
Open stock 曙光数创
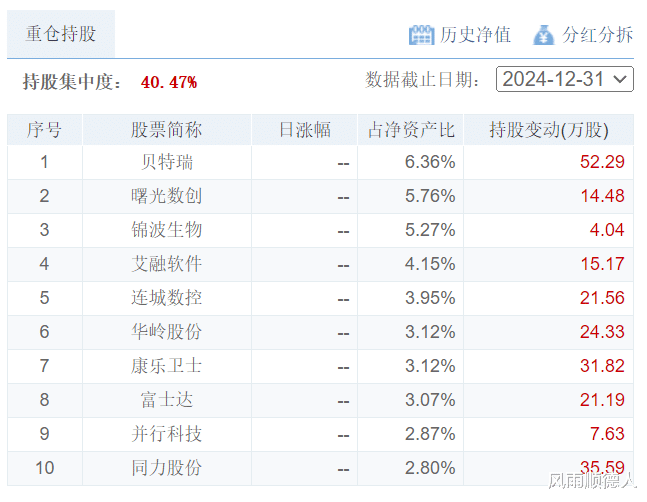167,196
